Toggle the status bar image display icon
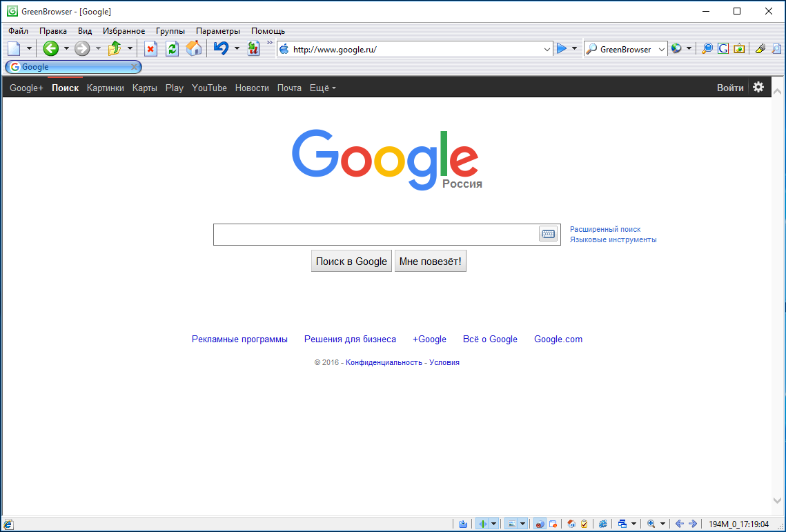The height and width of the screenshot is (532, 786). coord(512,524)
